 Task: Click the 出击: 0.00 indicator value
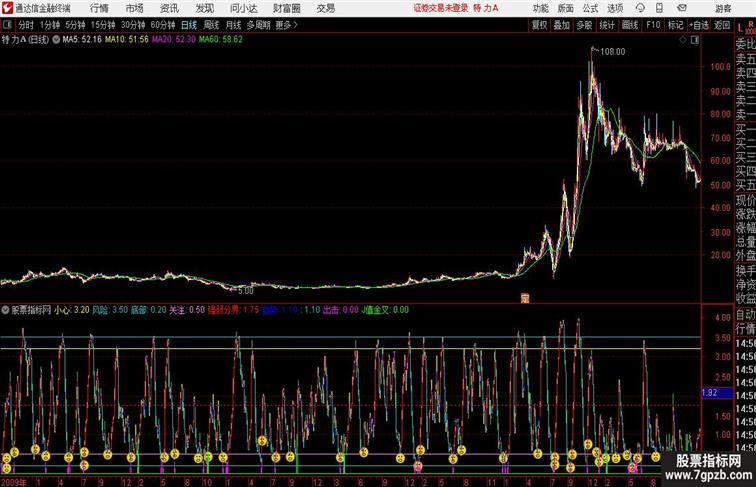coord(341,310)
